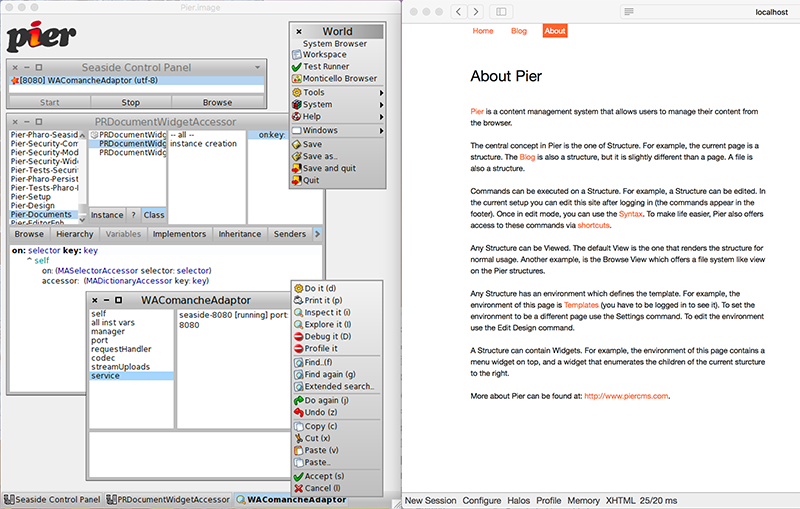Click the Safari address bar showing localhost
Viewport: 800px width, 509px height.
[709, 12]
